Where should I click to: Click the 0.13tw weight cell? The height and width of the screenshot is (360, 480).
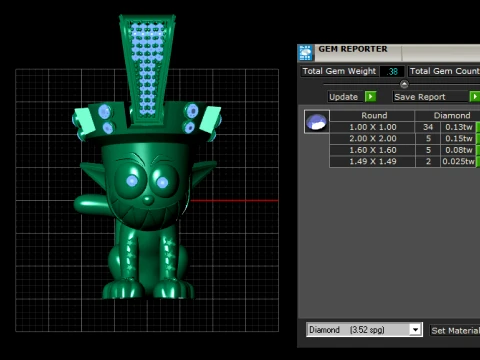(x=458, y=127)
